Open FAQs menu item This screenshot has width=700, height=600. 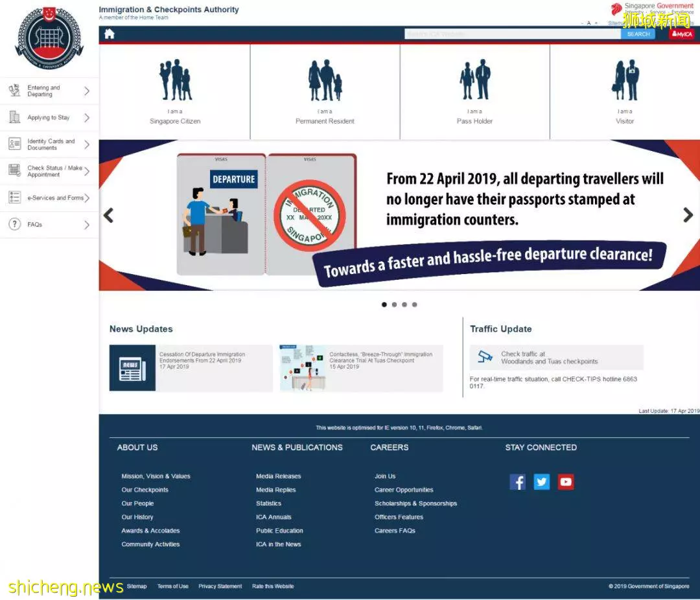(x=49, y=225)
